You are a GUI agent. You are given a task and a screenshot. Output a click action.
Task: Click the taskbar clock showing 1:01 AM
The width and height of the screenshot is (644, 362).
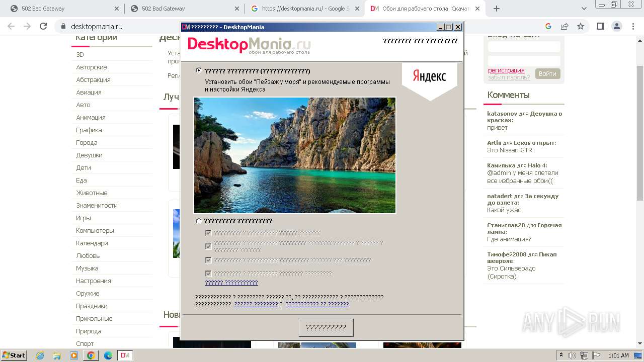(618, 355)
